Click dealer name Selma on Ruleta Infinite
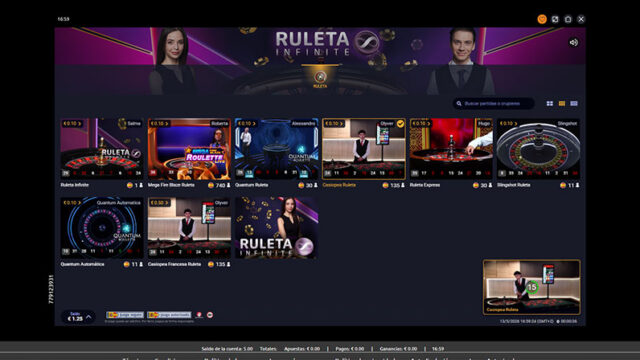 click(x=134, y=123)
